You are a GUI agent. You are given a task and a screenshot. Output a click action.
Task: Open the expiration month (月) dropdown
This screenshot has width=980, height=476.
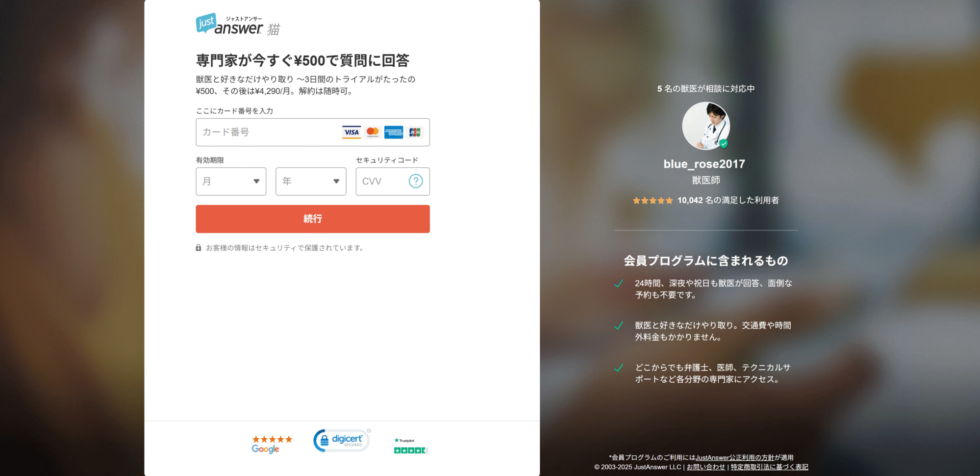point(230,181)
